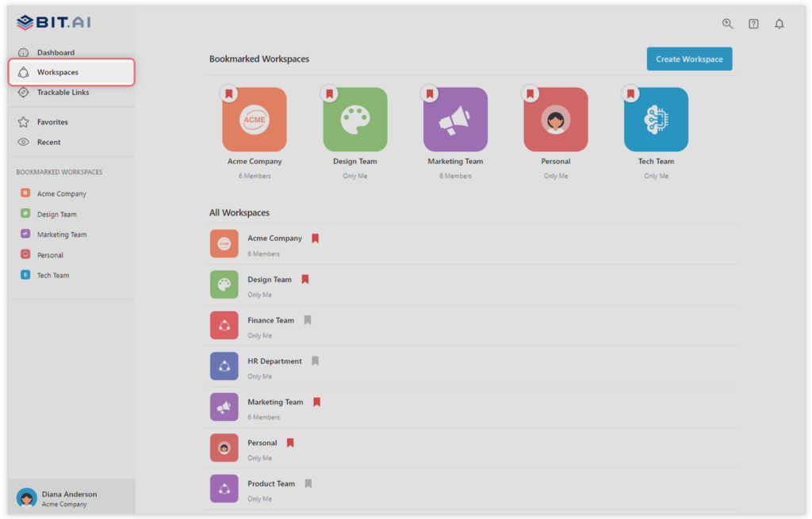Select the Design Team palette icon card
The width and height of the screenshot is (812, 519).
point(354,119)
